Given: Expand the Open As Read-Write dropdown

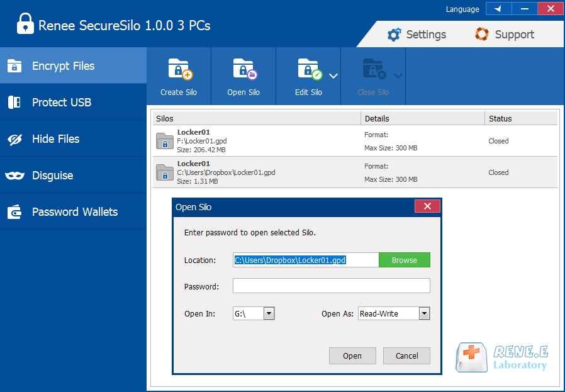Looking at the screenshot, I should coord(424,313).
